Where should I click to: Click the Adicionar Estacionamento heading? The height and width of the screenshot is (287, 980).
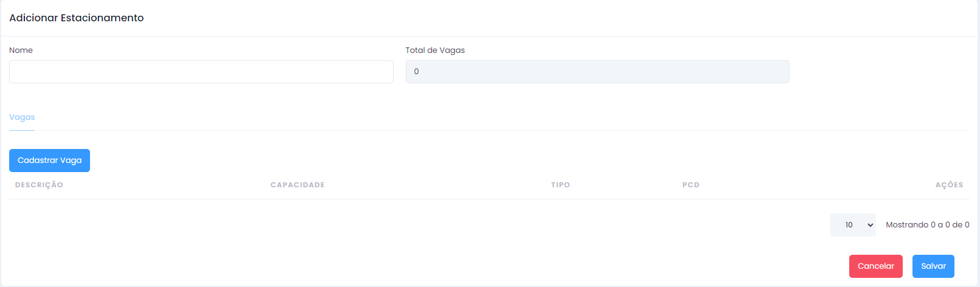point(77,18)
